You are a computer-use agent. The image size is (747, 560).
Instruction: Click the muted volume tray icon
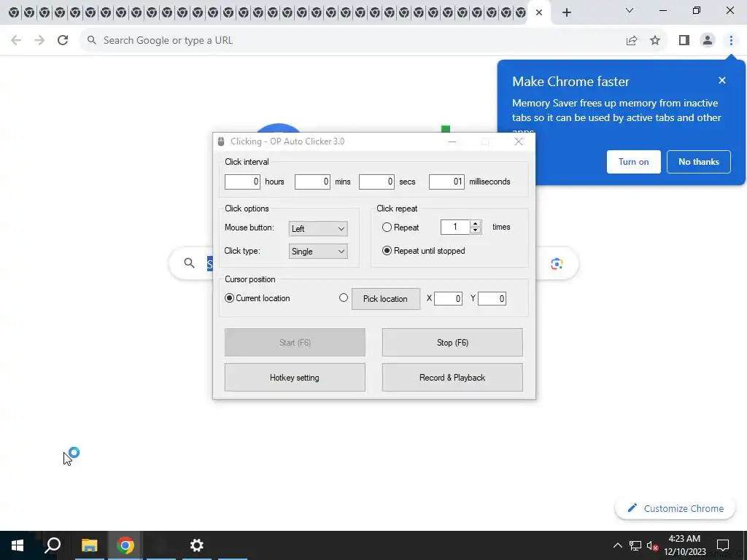(652, 545)
